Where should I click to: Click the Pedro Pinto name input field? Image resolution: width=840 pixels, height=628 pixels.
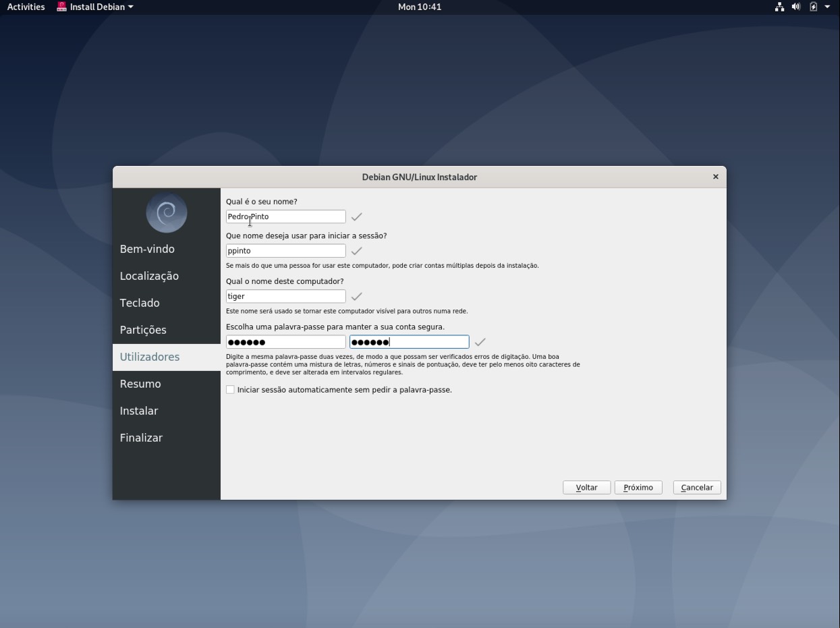[285, 216]
